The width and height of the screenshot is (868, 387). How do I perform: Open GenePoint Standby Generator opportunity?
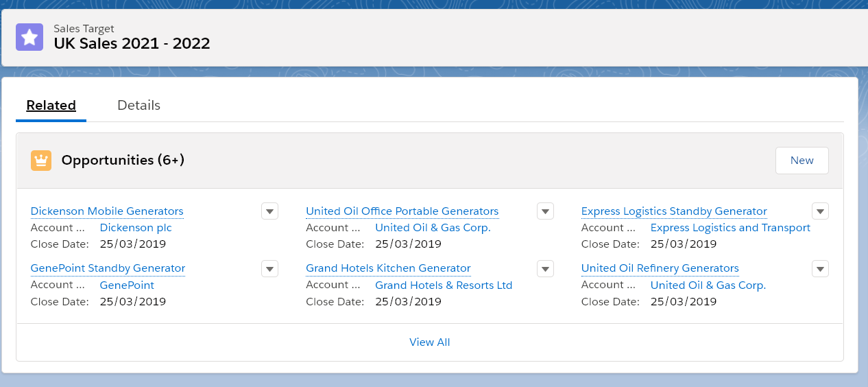108,268
